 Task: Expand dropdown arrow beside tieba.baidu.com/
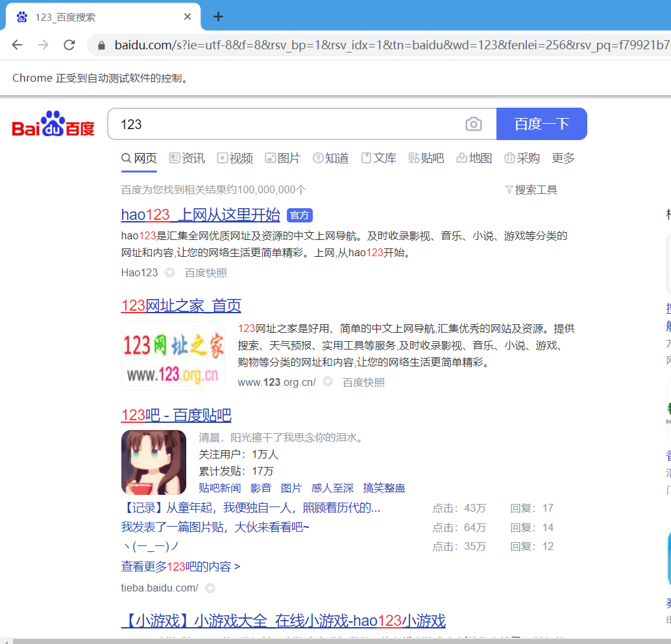click(210, 588)
